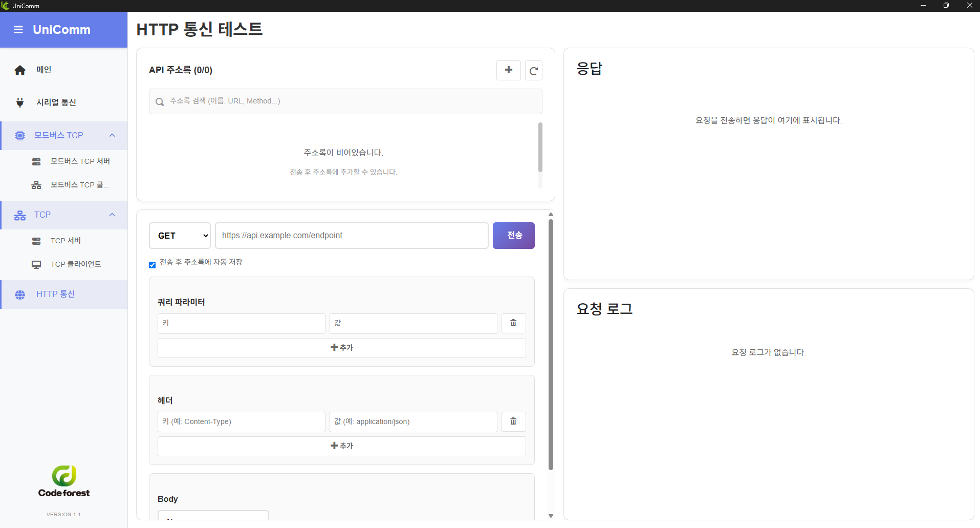Open TCP 서버 page

[x=64, y=241]
